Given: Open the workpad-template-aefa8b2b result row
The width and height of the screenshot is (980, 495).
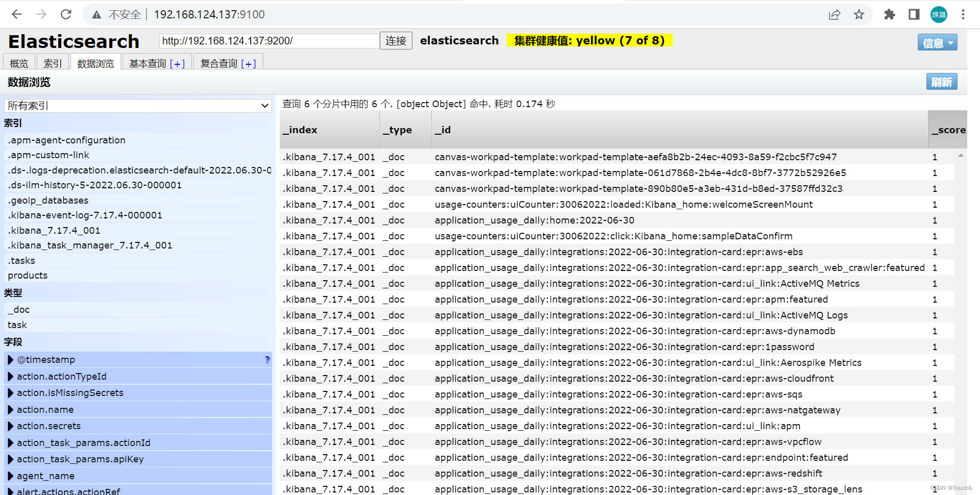Looking at the screenshot, I should pos(617,157).
